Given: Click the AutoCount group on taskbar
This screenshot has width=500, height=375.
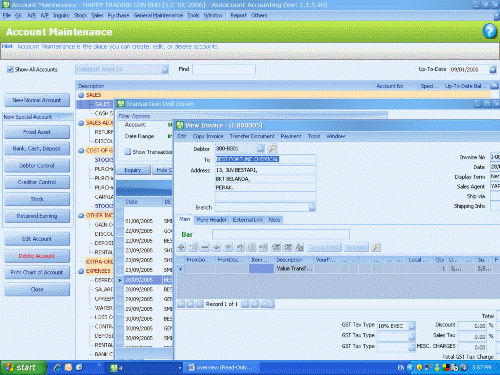Looking at the screenshot, I should (x=145, y=368).
